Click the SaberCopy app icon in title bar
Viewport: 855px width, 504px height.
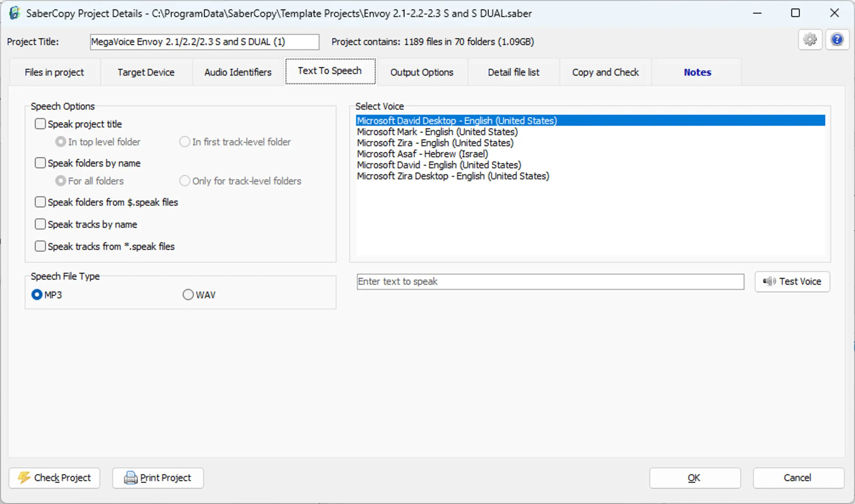(x=15, y=13)
